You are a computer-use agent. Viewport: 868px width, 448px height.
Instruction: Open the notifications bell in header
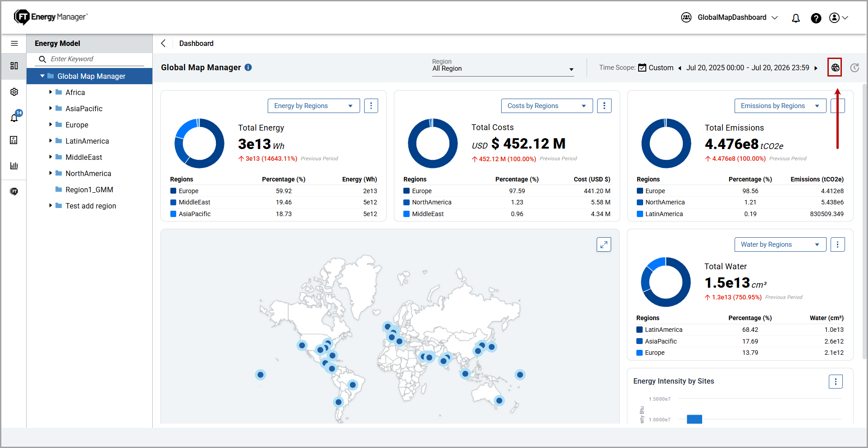click(796, 18)
